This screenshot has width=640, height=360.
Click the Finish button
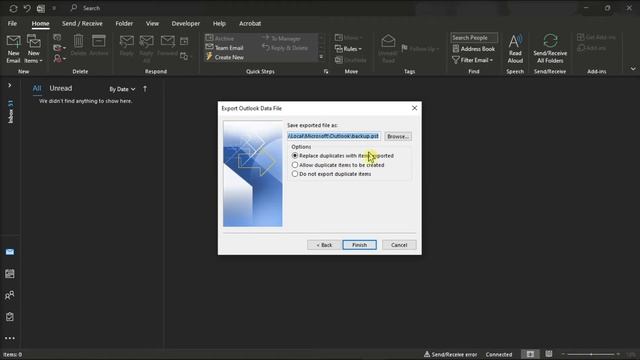coord(359,245)
